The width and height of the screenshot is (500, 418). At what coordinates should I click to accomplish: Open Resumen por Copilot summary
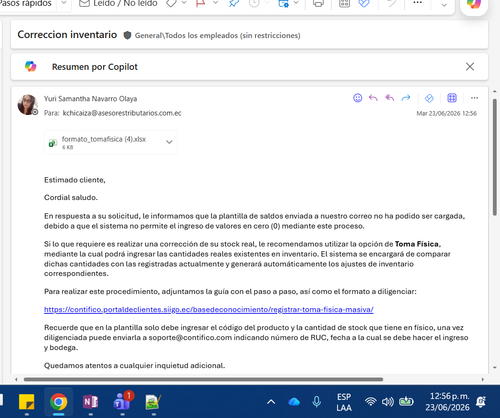(x=95, y=67)
